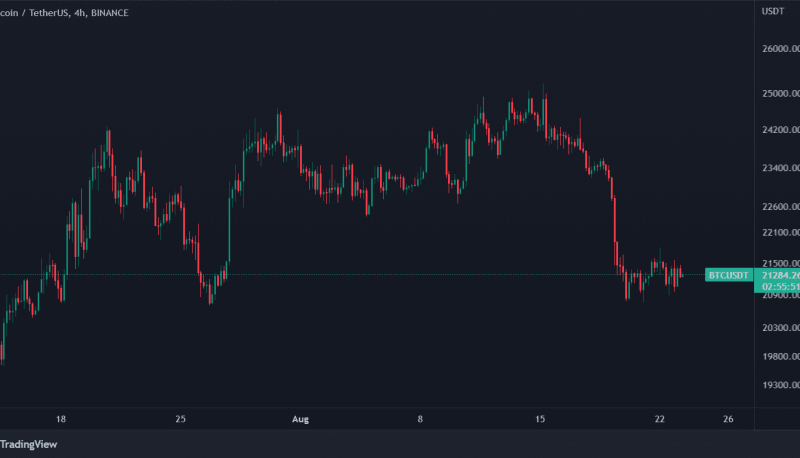Image resolution: width=800 pixels, height=458 pixels.
Task: Click the Aug label on time axis
Action: pos(301,419)
